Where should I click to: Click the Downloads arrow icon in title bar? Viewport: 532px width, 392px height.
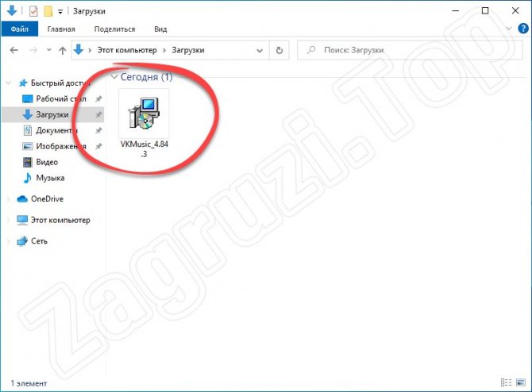pyautogui.click(x=12, y=11)
